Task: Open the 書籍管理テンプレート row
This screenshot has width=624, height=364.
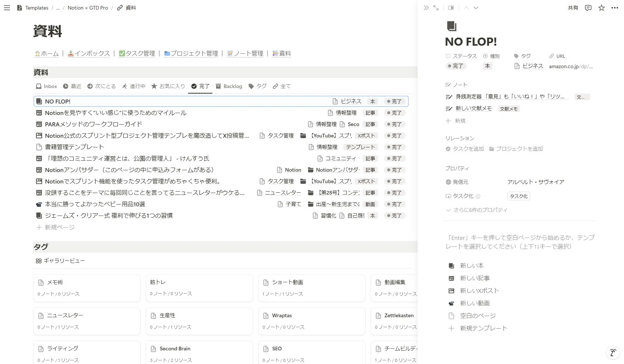Action: coord(221,147)
